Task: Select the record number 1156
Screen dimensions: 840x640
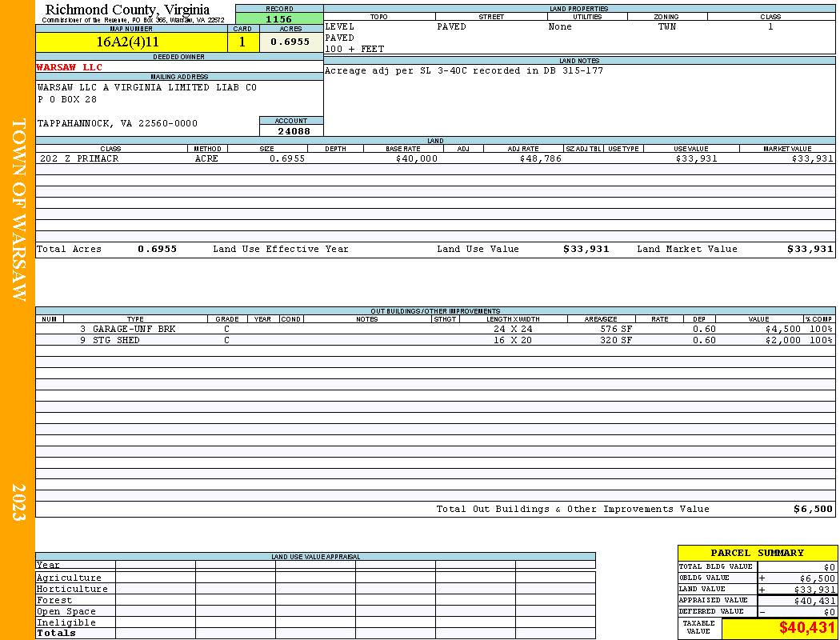Action: coord(279,18)
